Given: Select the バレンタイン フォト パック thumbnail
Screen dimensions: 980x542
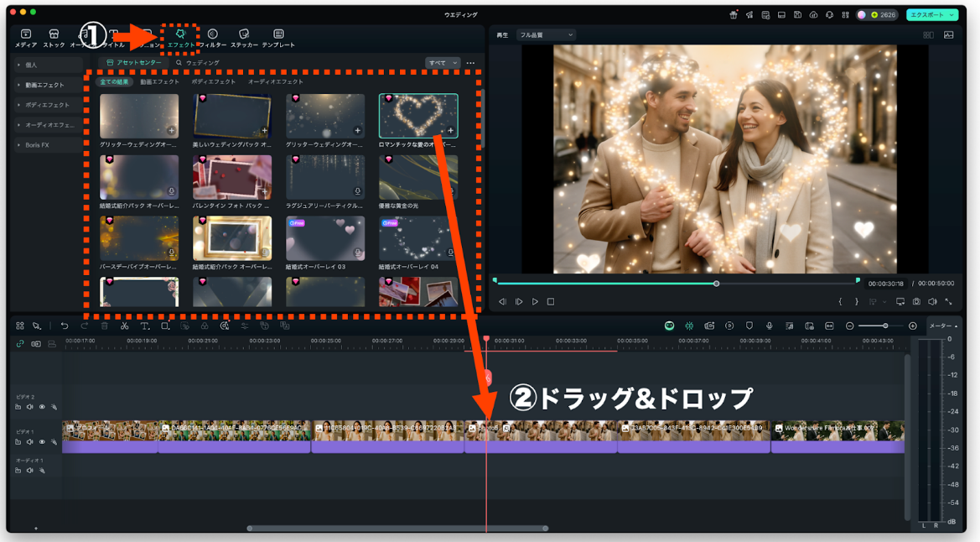Looking at the screenshot, I should [x=232, y=177].
